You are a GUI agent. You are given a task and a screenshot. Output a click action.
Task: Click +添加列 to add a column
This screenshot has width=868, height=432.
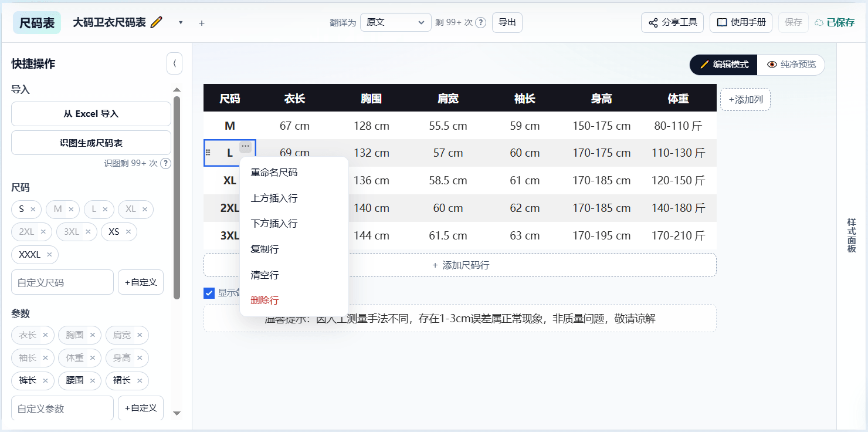point(745,99)
